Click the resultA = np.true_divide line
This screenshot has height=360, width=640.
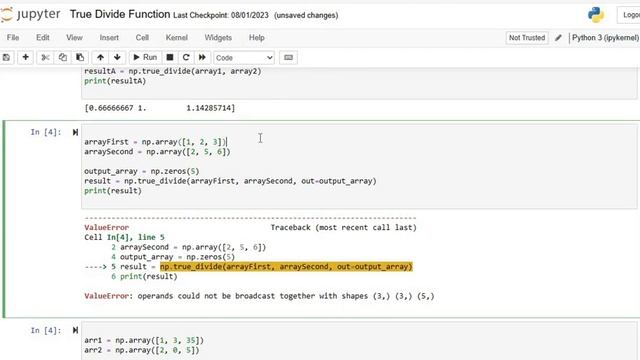[173, 71]
